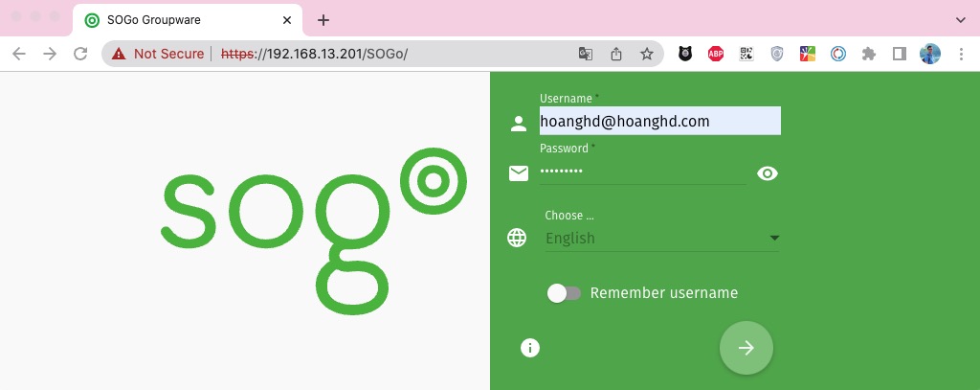Go forward with browser forward arrow
The height and width of the screenshot is (390, 980).
tap(50, 54)
